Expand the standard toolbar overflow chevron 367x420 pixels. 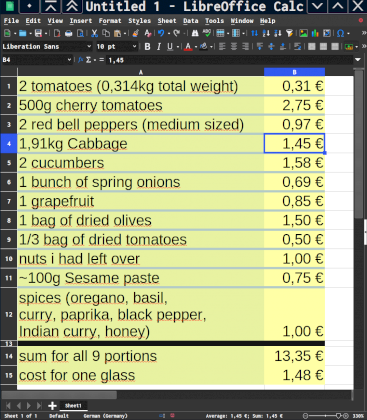(x=364, y=33)
